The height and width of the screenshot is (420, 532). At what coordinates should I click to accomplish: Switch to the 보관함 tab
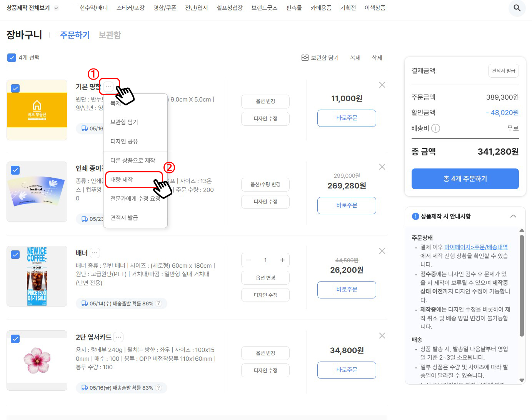click(109, 35)
